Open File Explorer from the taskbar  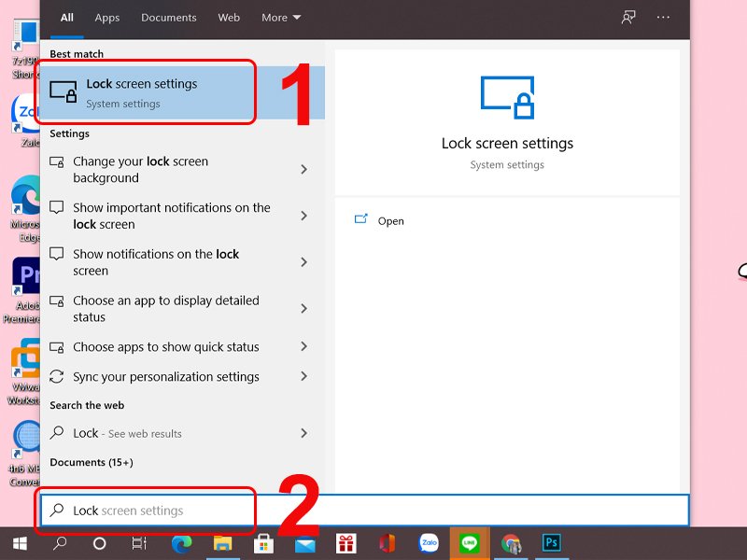click(222, 543)
